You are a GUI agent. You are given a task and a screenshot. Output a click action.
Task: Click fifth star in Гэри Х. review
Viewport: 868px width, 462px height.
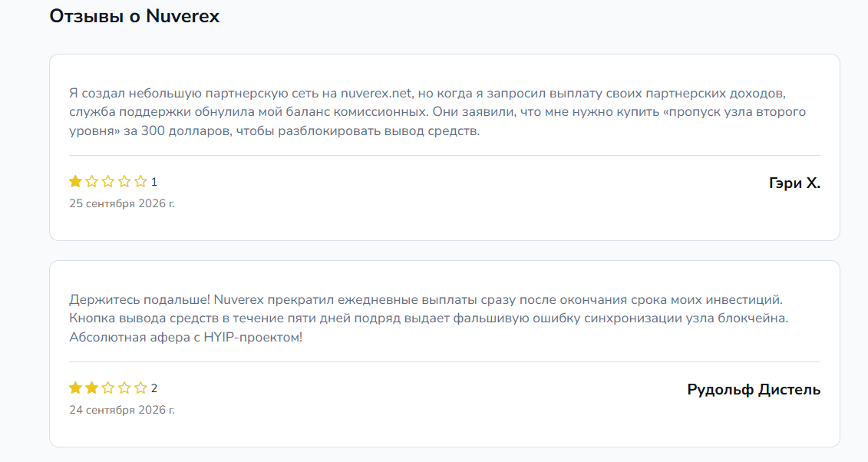140,181
